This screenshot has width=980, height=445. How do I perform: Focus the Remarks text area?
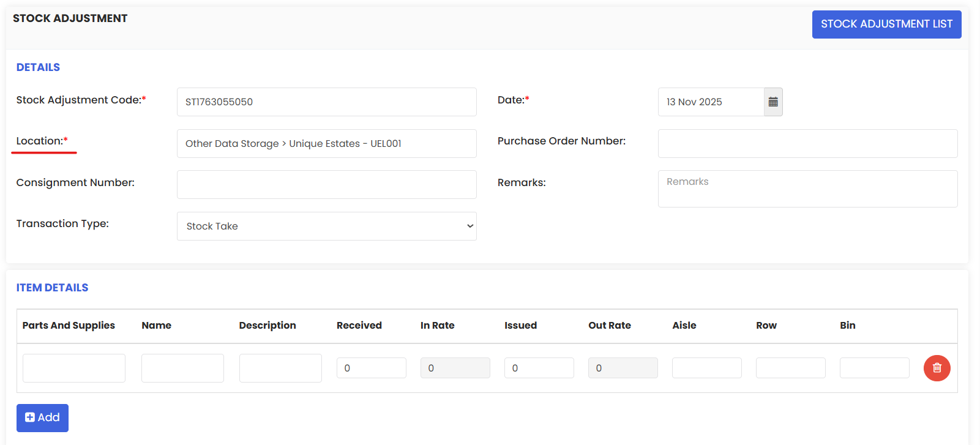pyautogui.click(x=808, y=189)
